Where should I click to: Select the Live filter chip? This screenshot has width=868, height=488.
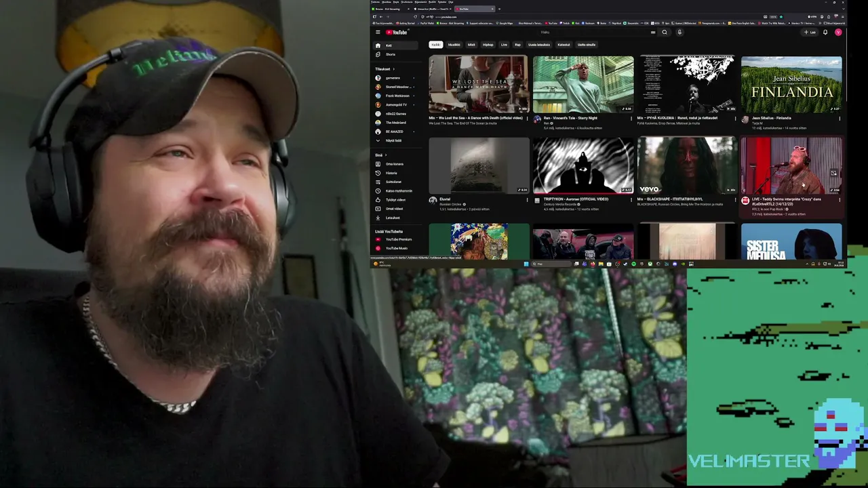[504, 45]
